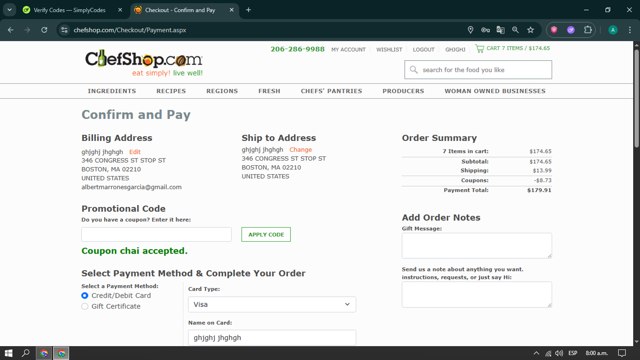Screen dimensions: 640x360
Task: Click the ChefShop.com logo
Action: [x=144, y=62]
